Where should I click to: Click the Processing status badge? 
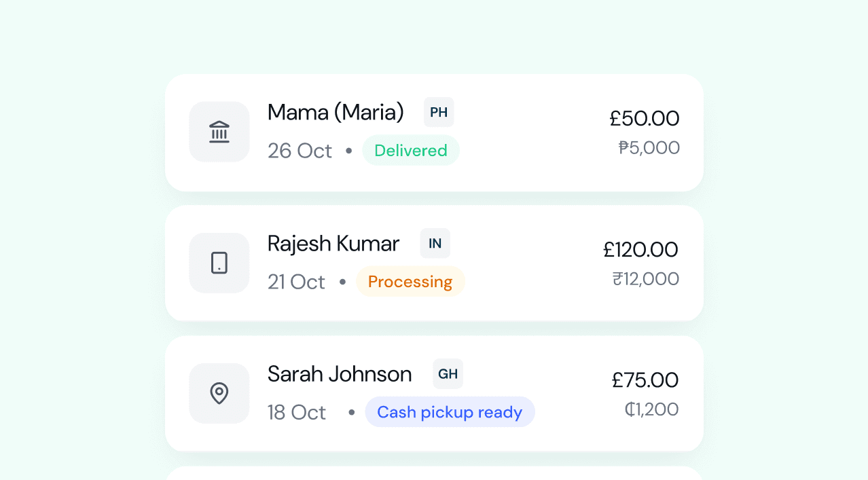[x=410, y=281]
